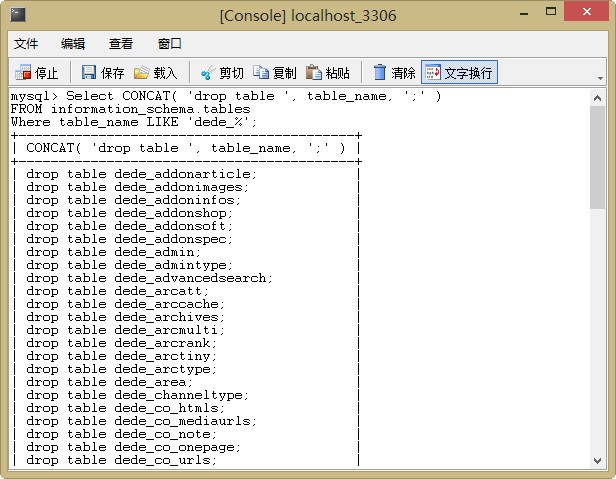This screenshot has width=616, height=479.
Task: Click the Save (保存) disk icon
Action: 89,73
